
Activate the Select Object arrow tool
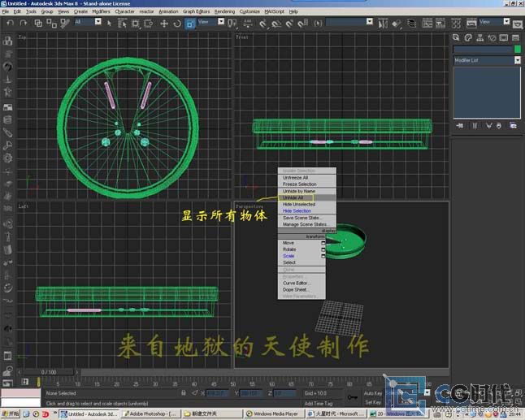tap(109, 23)
